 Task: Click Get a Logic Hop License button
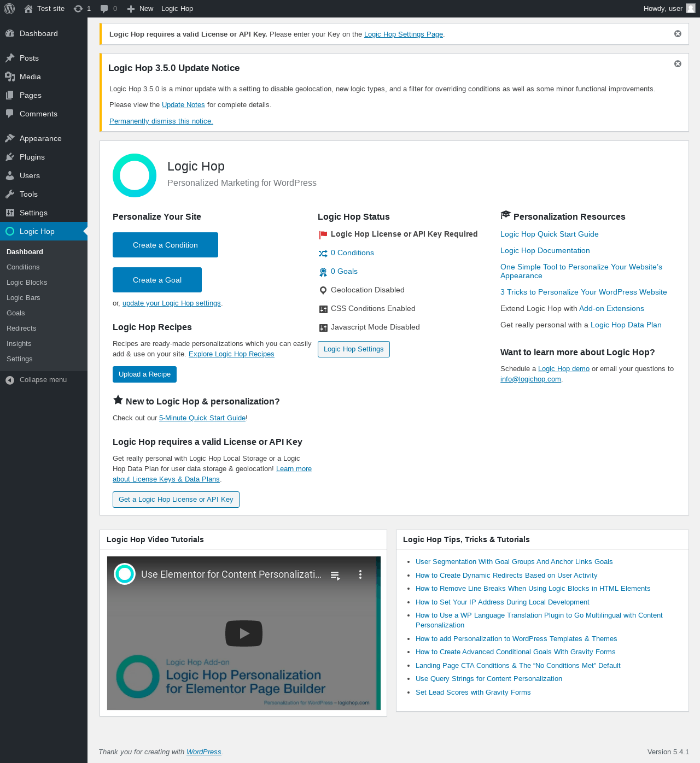tap(176, 500)
